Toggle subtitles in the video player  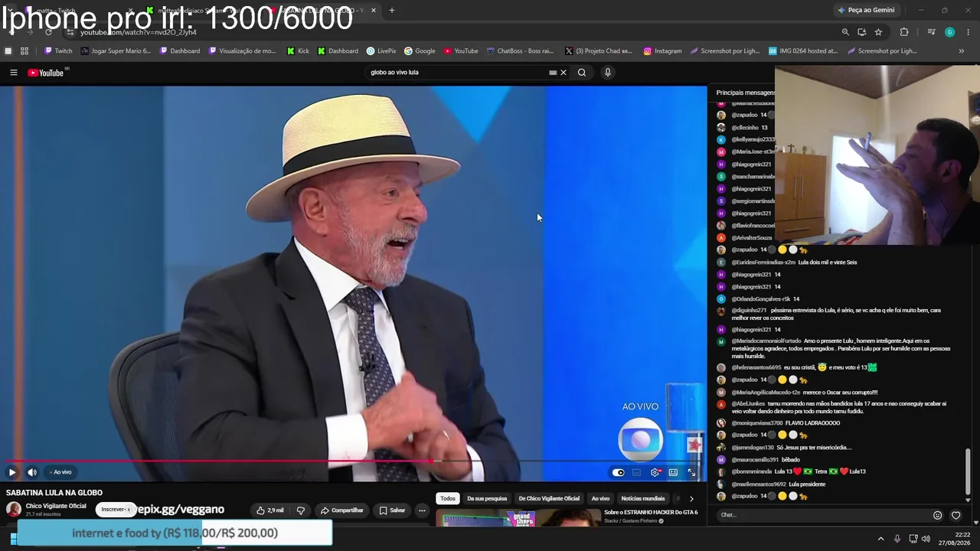pos(637,472)
